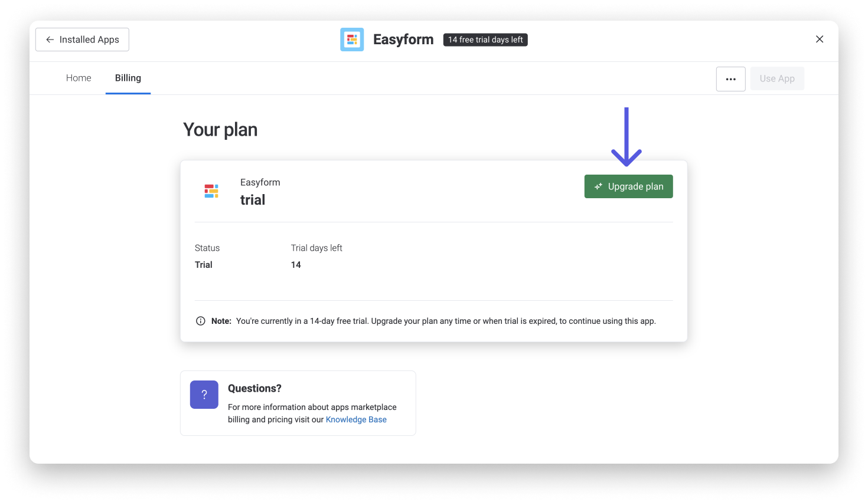
Task: Click the '14 free trial days left' badge
Action: pos(485,40)
